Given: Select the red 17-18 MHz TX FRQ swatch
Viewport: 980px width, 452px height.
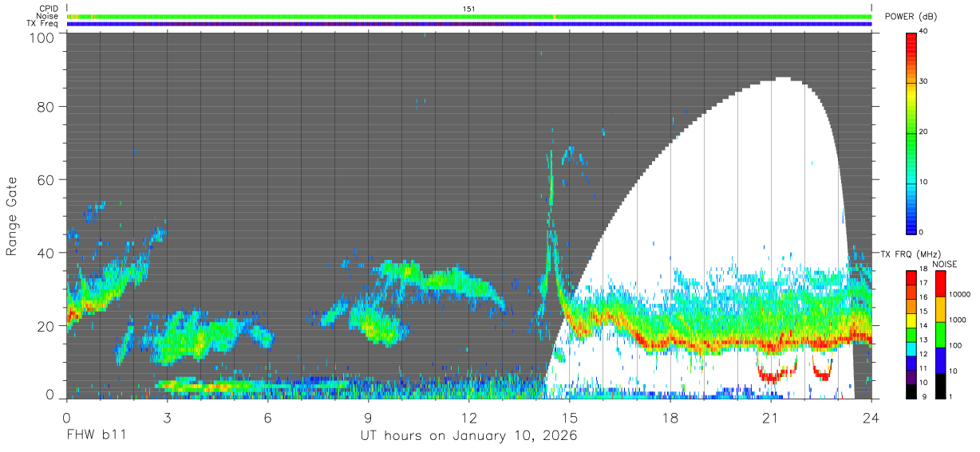Looking at the screenshot, I should [911, 277].
